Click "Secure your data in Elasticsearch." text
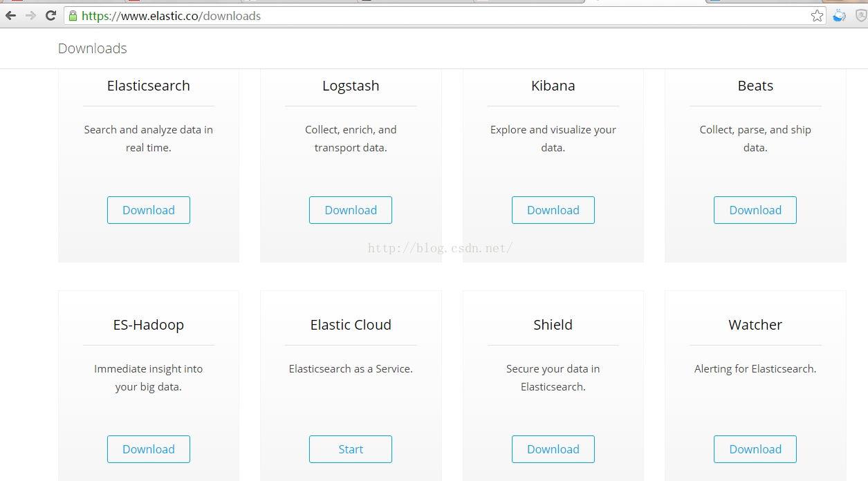This screenshot has width=868, height=481. (553, 377)
